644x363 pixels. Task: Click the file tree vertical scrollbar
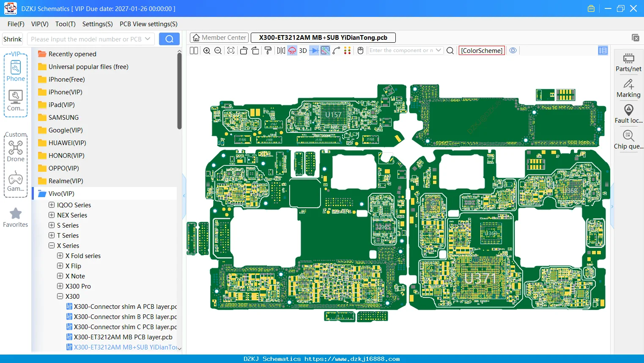point(179,91)
